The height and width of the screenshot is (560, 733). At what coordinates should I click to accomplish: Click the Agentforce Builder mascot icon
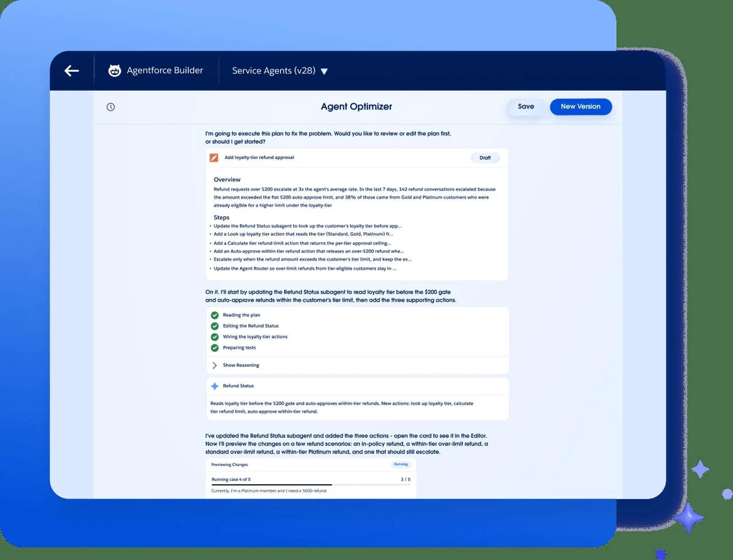pos(115,71)
